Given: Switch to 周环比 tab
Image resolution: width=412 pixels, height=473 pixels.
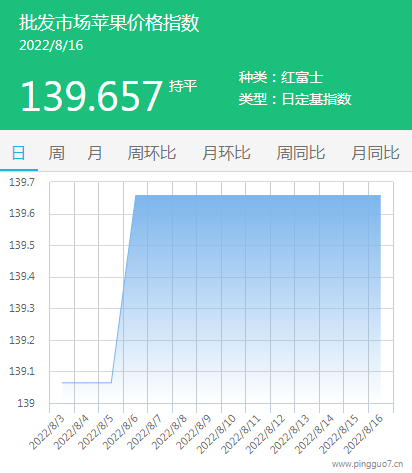Looking at the screenshot, I should coord(152,153).
